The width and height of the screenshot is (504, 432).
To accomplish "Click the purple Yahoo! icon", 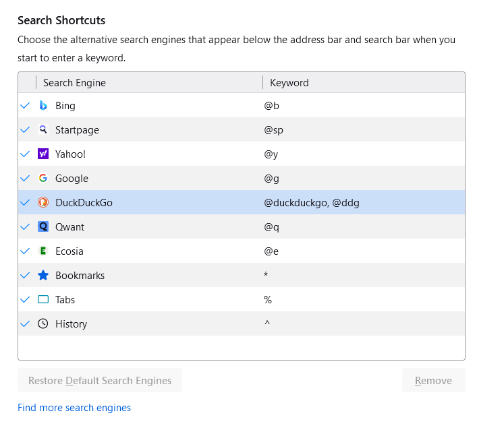I will point(43,154).
